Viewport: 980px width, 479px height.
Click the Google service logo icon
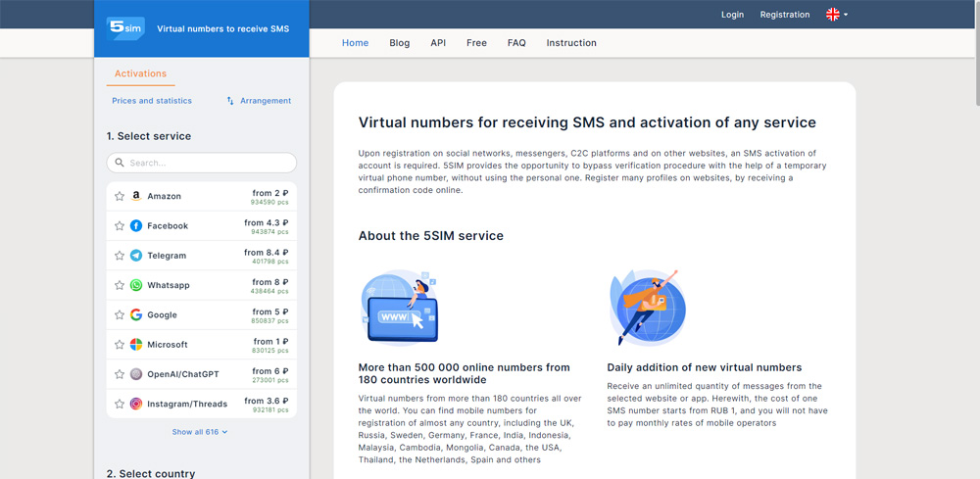(x=136, y=314)
